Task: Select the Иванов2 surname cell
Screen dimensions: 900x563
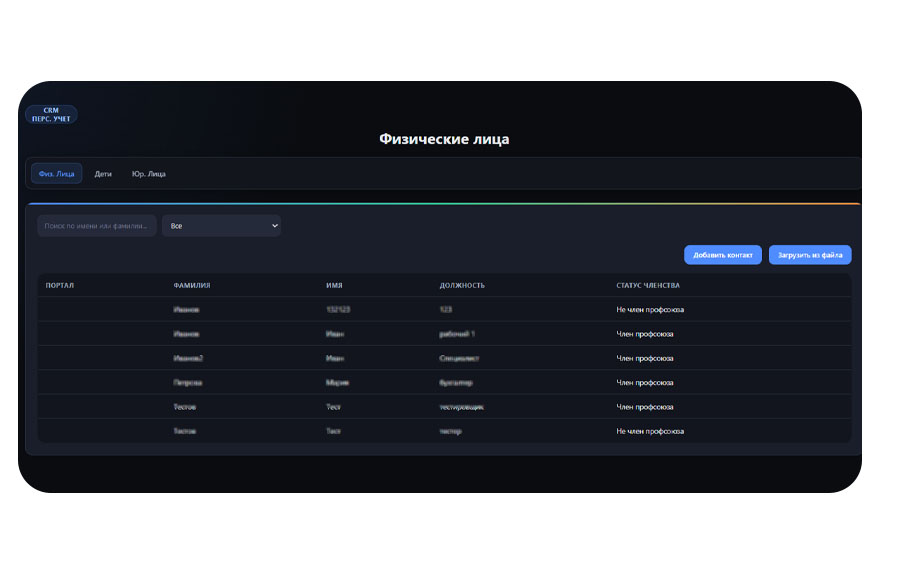Action: tap(188, 358)
